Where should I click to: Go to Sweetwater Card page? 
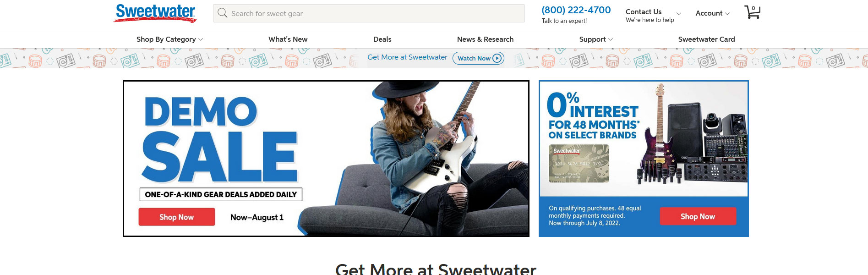[x=706, y=39]
